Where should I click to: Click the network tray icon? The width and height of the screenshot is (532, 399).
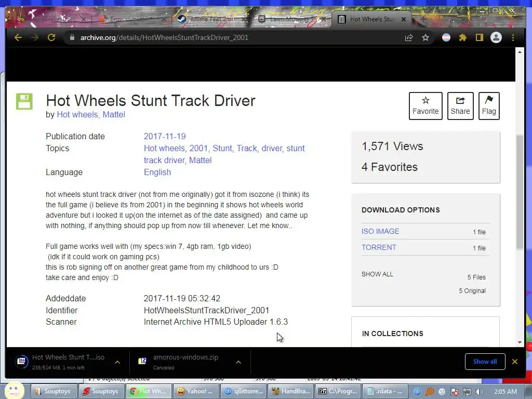(467, 392)
